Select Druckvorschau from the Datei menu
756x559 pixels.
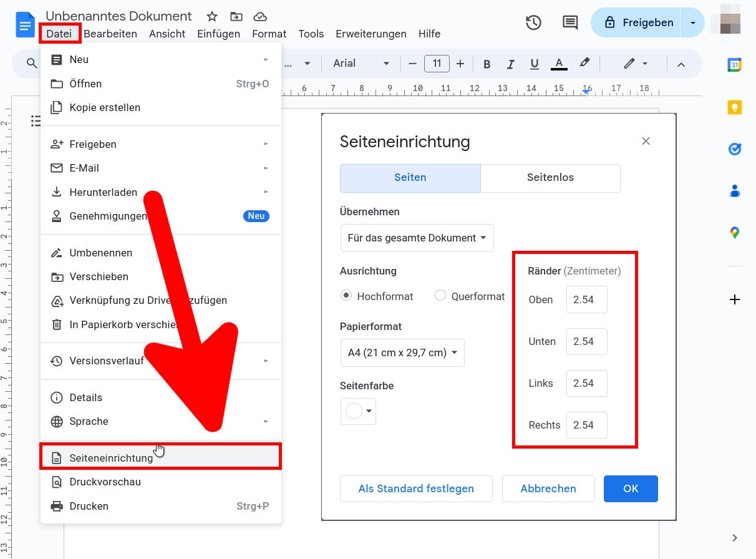105,482
